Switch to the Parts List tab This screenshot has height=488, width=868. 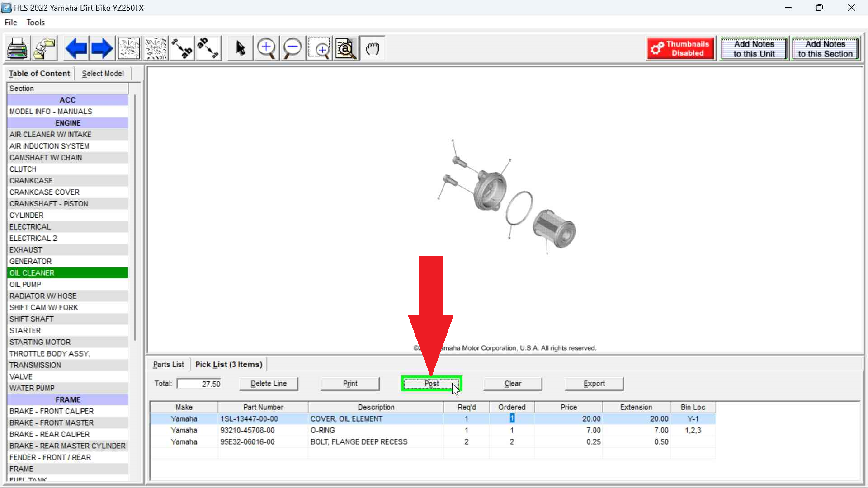(x=168, y=365)
